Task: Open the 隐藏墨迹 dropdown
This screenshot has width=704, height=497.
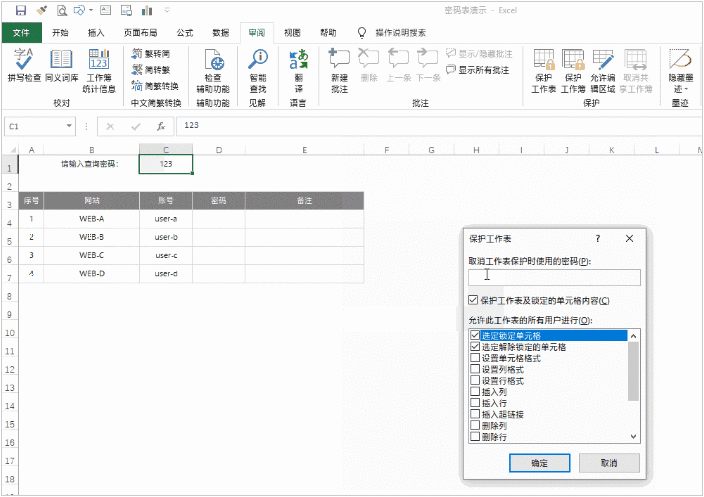Action: coord(681,68)
